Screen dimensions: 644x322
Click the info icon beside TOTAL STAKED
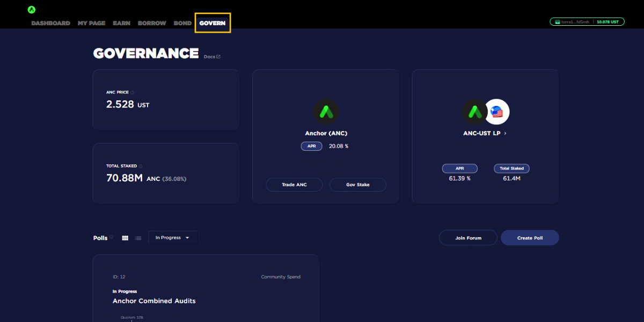coord(141,166)
